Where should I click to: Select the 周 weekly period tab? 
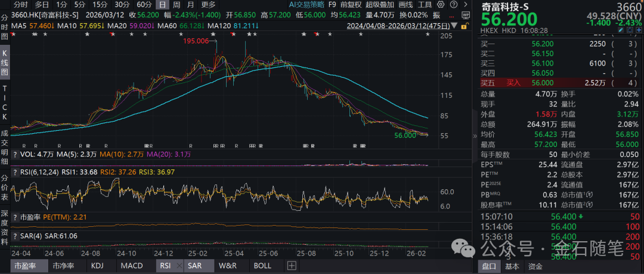tap(177, 4)
